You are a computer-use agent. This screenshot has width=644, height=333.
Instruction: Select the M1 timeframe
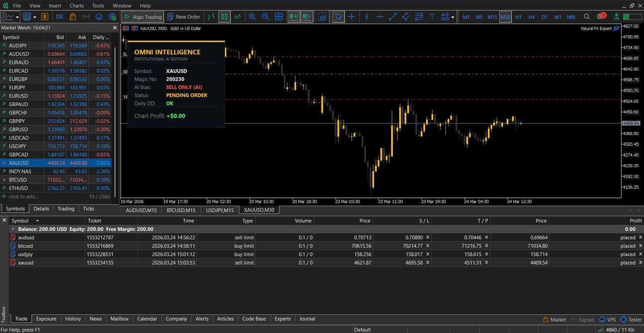466,17
